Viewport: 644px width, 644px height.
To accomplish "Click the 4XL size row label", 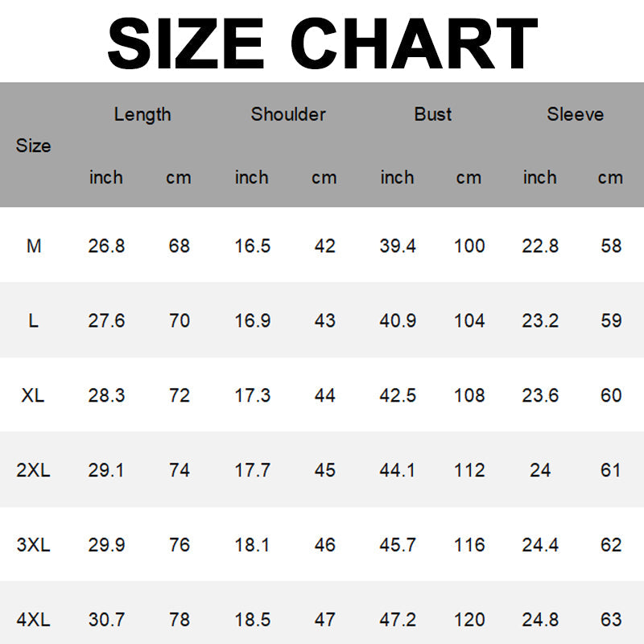I will (x=33, y=620).
